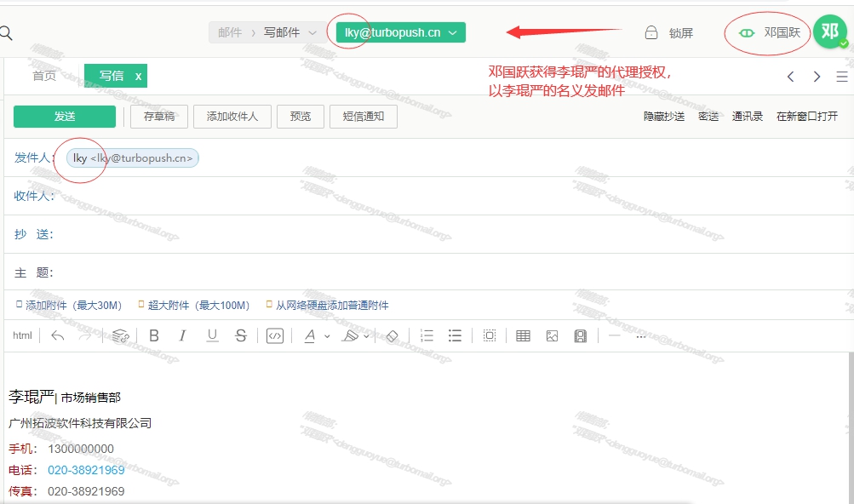
Task: Insert an image into the email body
Action: click(552, 336)
